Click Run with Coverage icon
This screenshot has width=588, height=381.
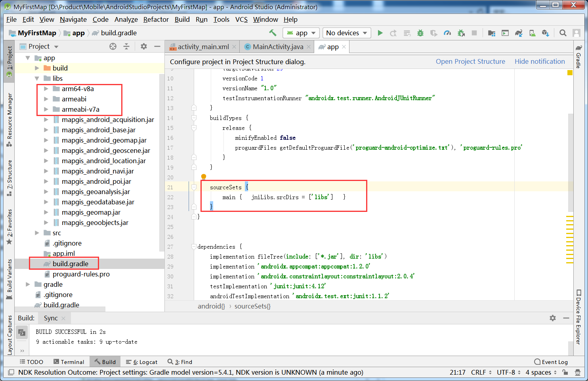click(x=434, y=33)
